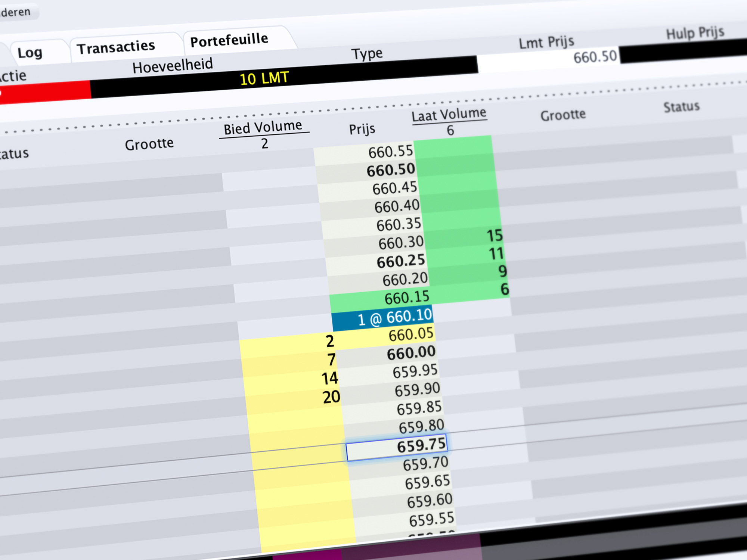Select price row 660.30

[375, 244]
